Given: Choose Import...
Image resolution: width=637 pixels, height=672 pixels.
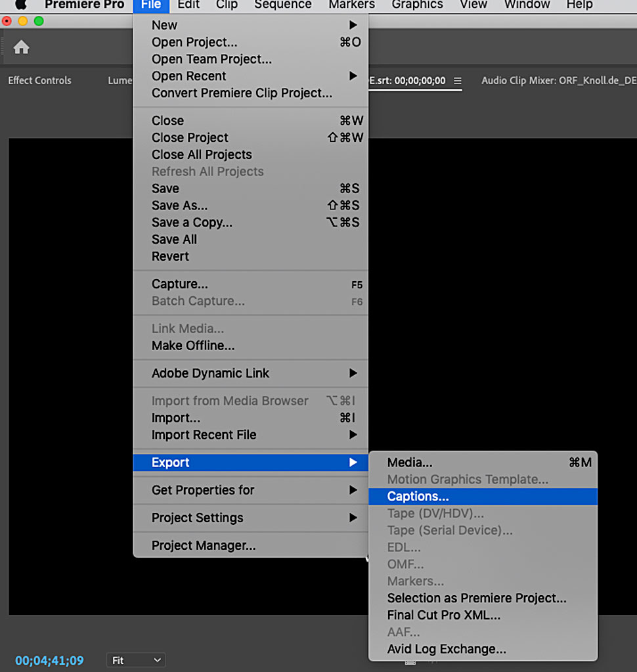Looking at the screenshot, I should (251, 418).
